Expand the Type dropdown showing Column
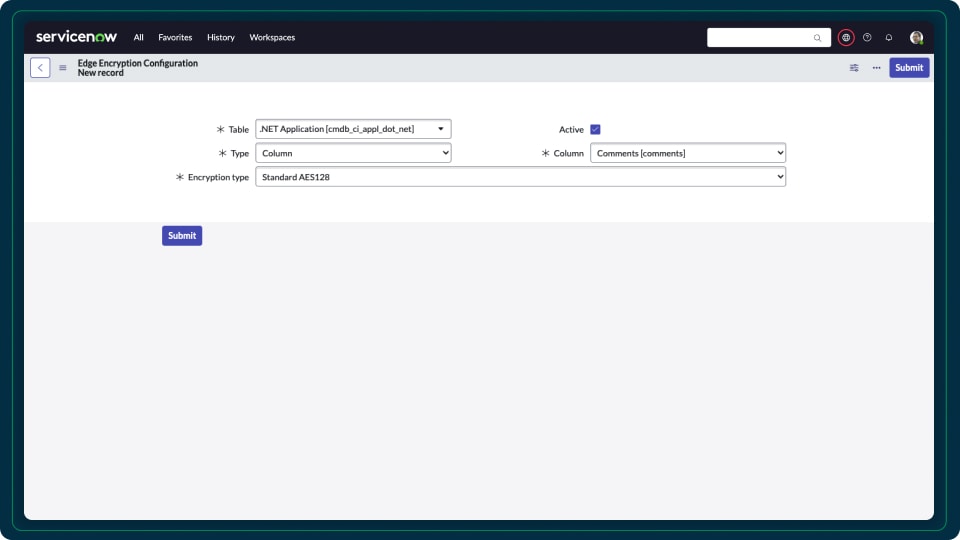 pyautogui.click(x=353, y=153)
